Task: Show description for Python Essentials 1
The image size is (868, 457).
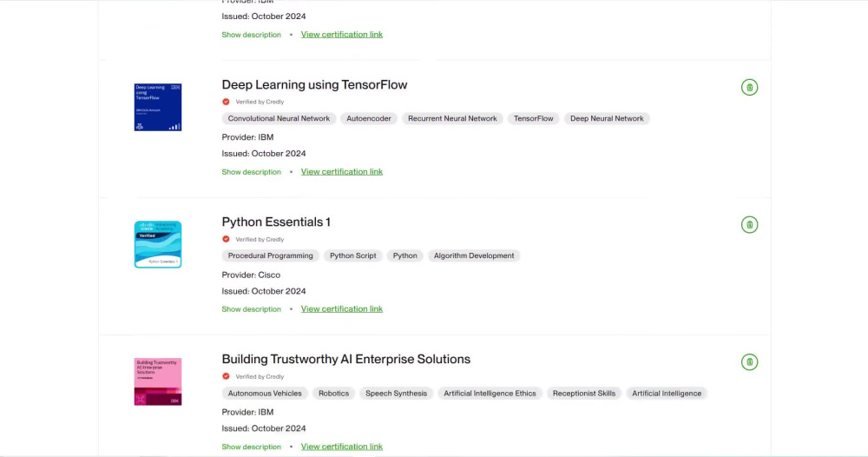Action: pos(252,309)
